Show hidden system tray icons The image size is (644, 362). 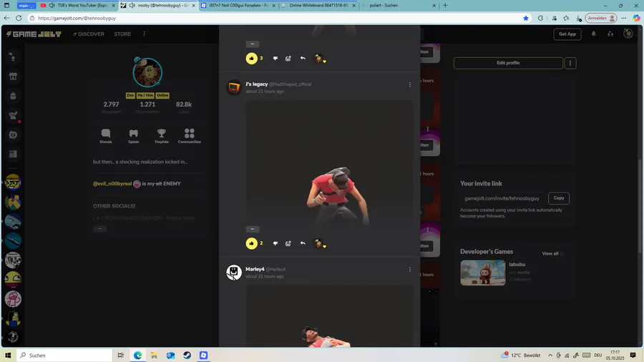point(550,356)
